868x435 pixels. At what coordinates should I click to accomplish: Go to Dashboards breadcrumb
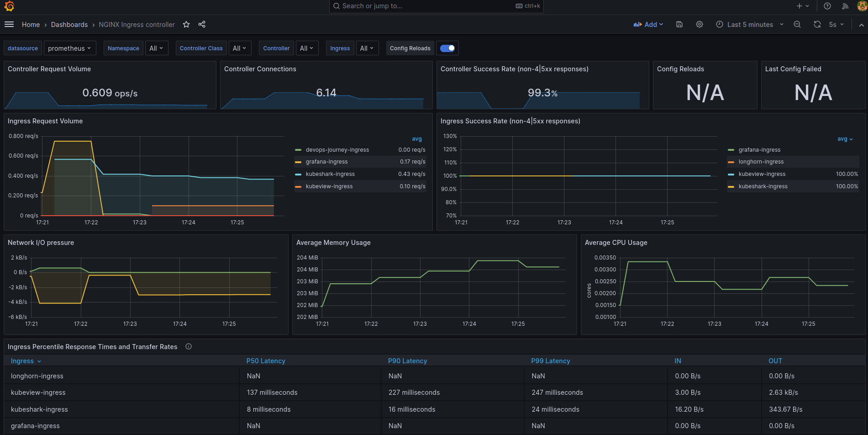coord(69,25)
